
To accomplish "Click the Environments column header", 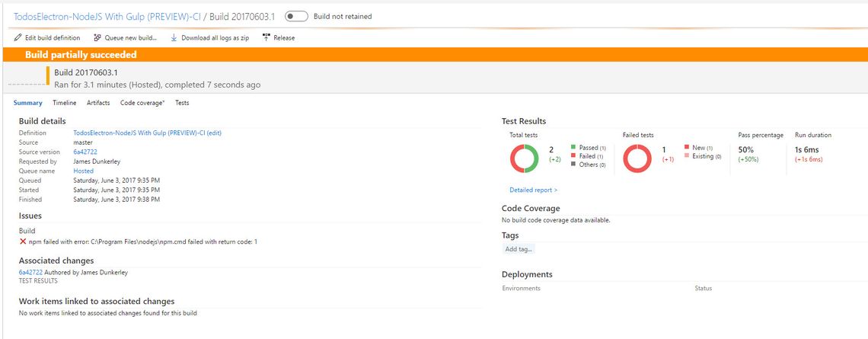I will coord(521,288).
